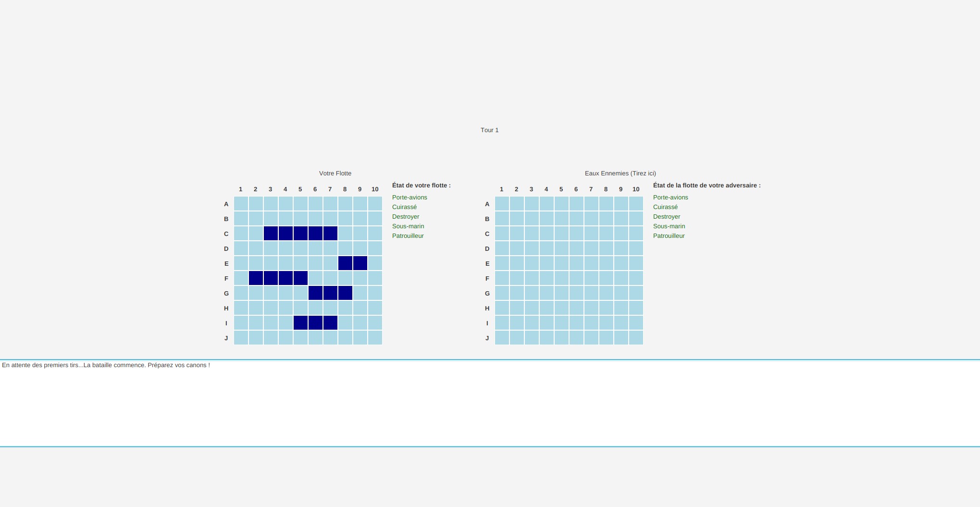
Task: Click ship cell G7 on your fleet grid
Action: pyautogui.click(x=330, y=293)
